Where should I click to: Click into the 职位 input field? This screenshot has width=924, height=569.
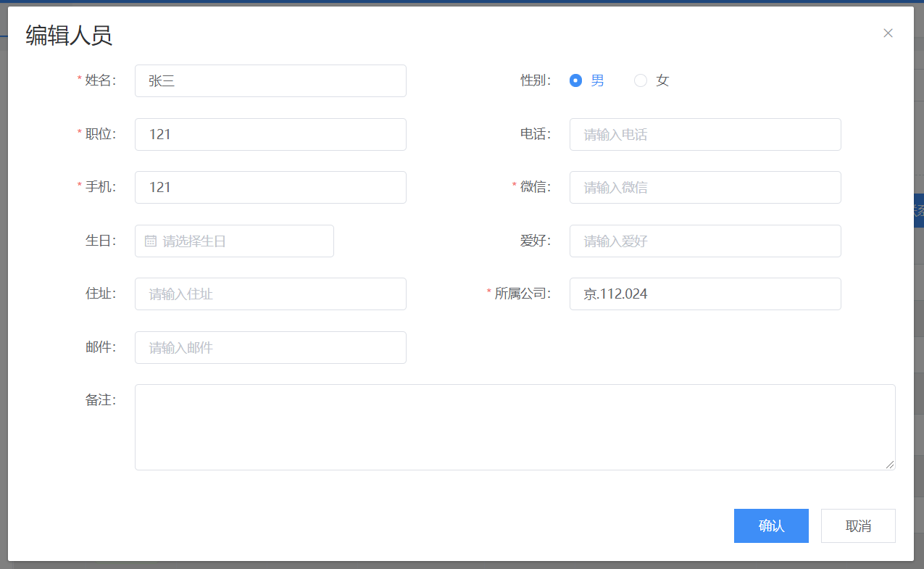[x=270, y=134]
